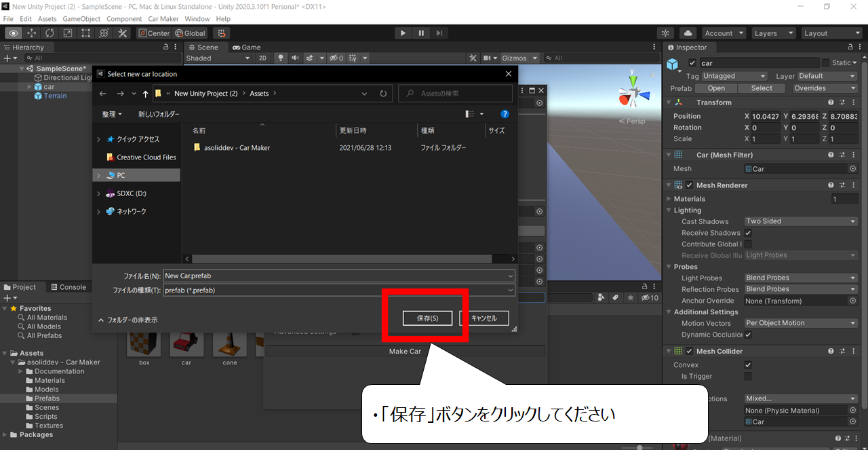Toggle scene lighting bulb icon
The height and width of the screenshot is (450, 868).
tap(281, 58)
